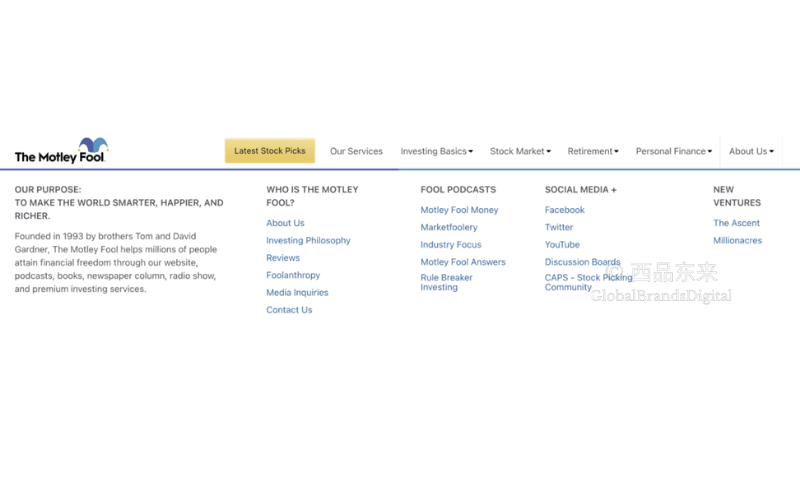Visit the YouTube link
The image size is (800, 500).
pos(562,244)
